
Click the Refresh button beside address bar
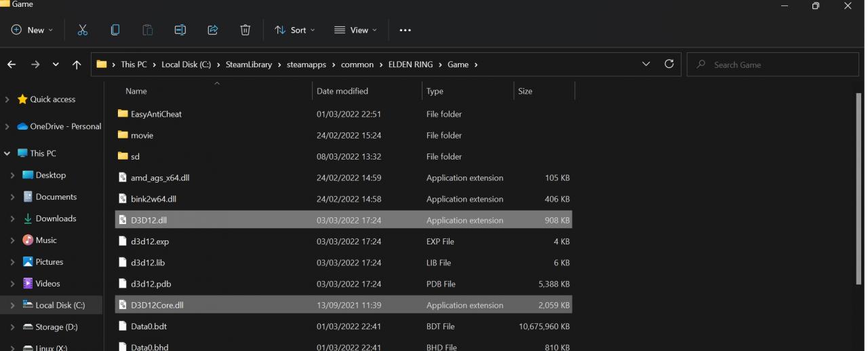tap(669, 64)
